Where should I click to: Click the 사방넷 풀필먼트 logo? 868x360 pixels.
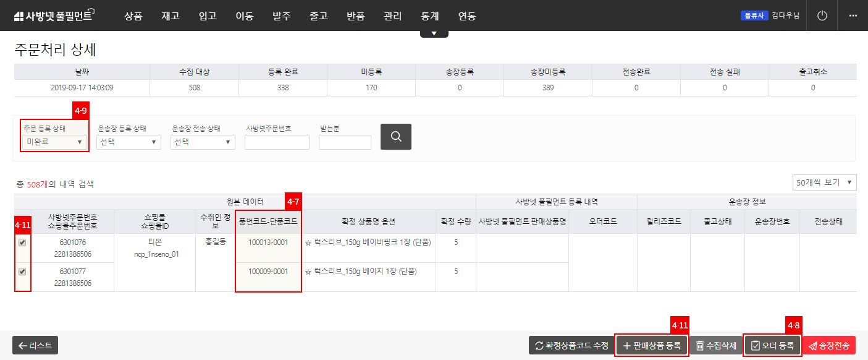tap(53, 16)
